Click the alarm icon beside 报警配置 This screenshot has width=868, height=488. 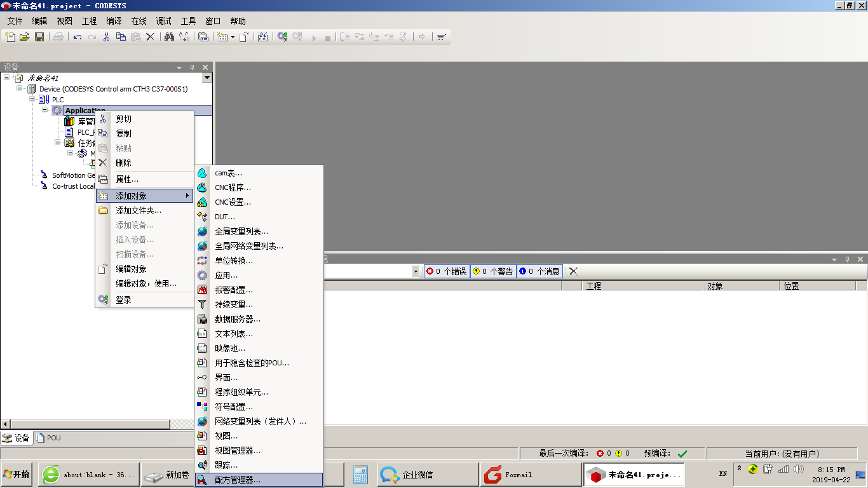tap(202, 290)
